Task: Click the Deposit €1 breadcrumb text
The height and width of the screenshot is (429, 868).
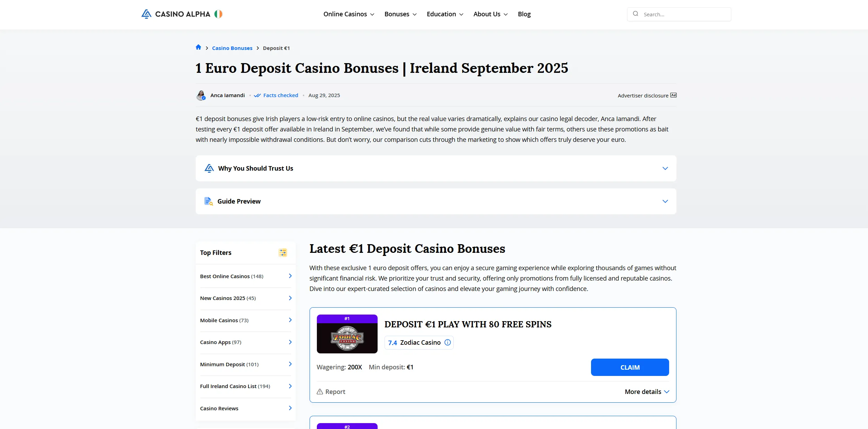Action: [x=276, y=48]
